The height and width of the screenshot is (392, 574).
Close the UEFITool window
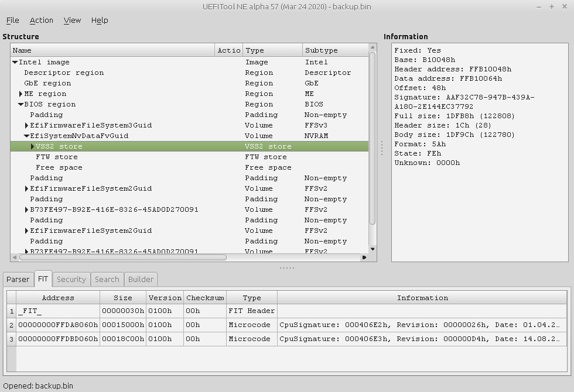[x=565, y=6]
